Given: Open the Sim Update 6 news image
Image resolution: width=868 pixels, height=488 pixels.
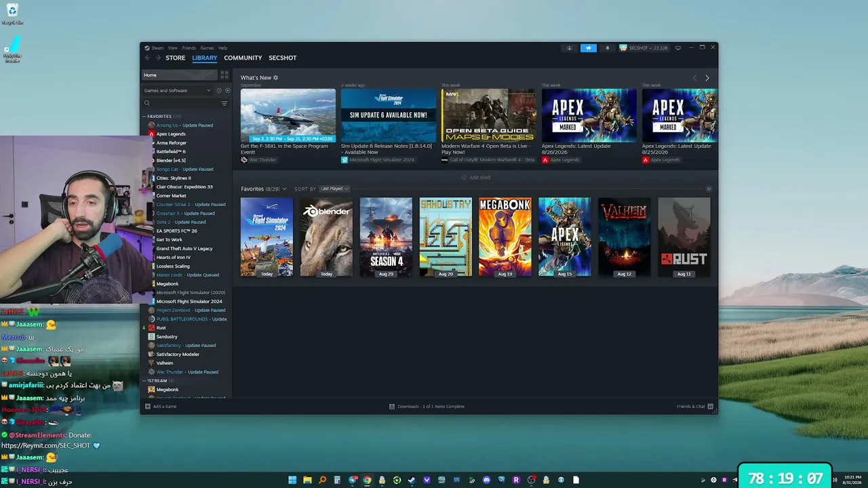Looking at the screenshot, I should tap(389, 116).
